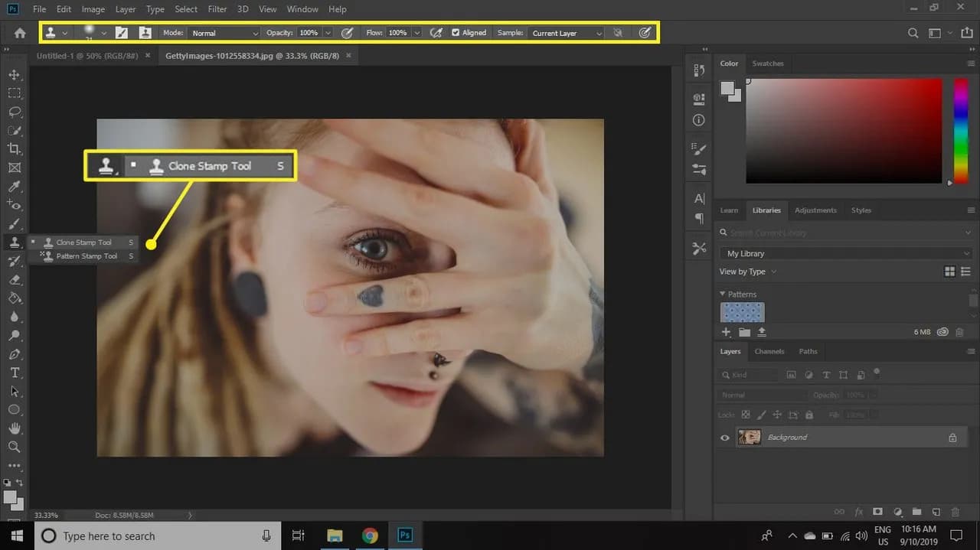Switch to the Channels tab
This screenshot has width=980, height=550.
(769, 351)
